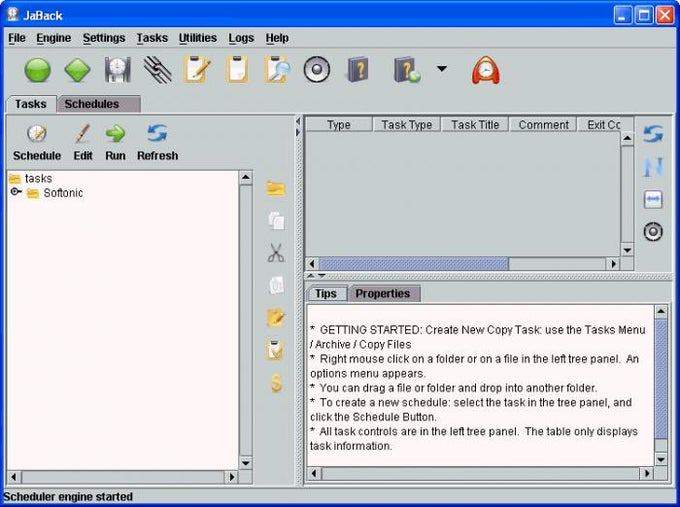Image resolution: width=680 pixels, height=507 pixels.
Task: Open the help book toolbar icon
Action: (x=358, y=69)
